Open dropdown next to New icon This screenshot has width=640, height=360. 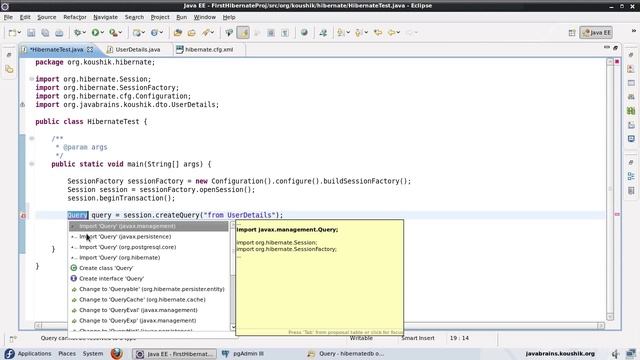coord(19,33)
